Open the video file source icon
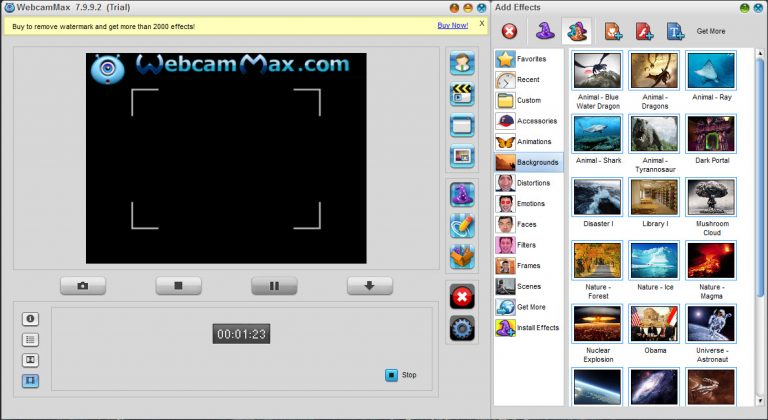 click(461, 95)
